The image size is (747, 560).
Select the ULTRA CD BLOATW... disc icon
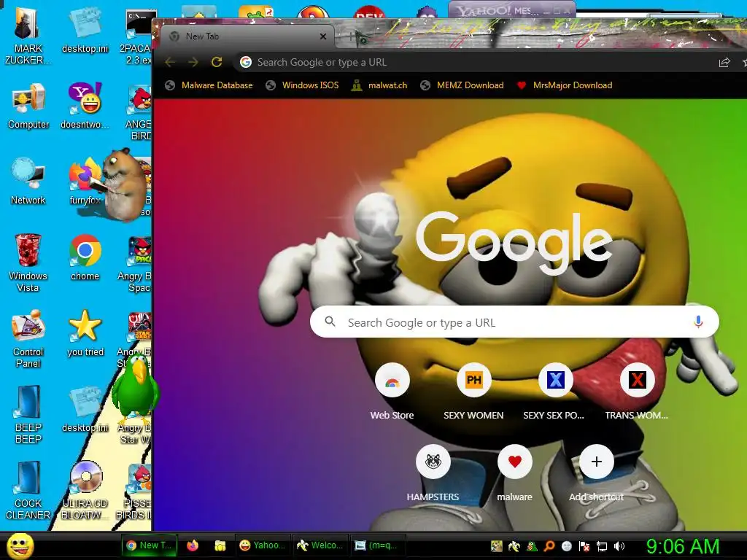[85, 490]
